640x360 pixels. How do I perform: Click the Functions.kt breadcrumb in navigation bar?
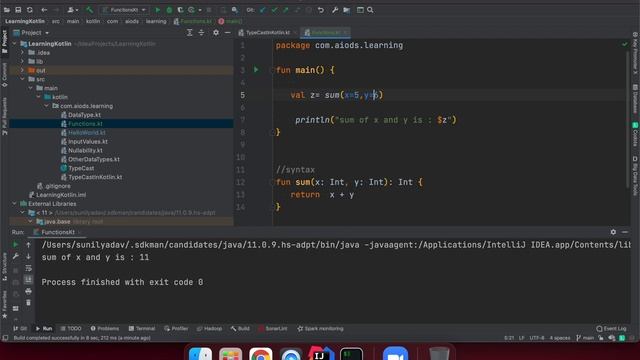(x=193, y=21)
